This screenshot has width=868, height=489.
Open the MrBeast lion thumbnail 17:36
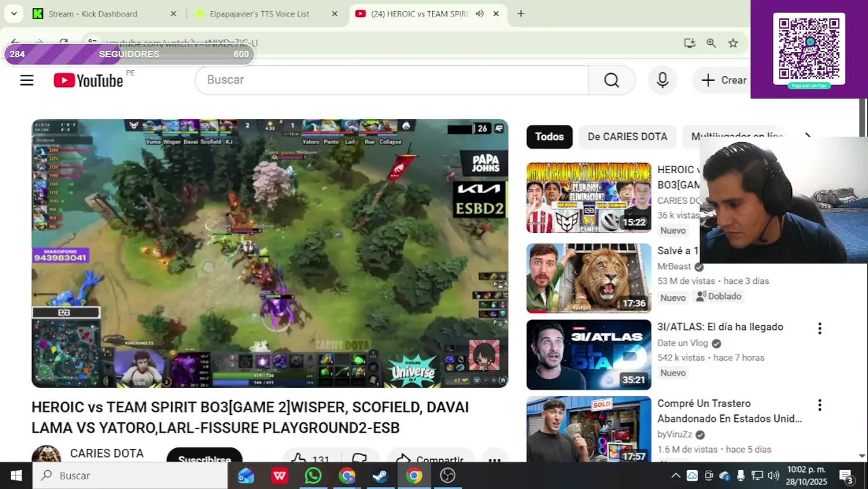pos(589,278)
